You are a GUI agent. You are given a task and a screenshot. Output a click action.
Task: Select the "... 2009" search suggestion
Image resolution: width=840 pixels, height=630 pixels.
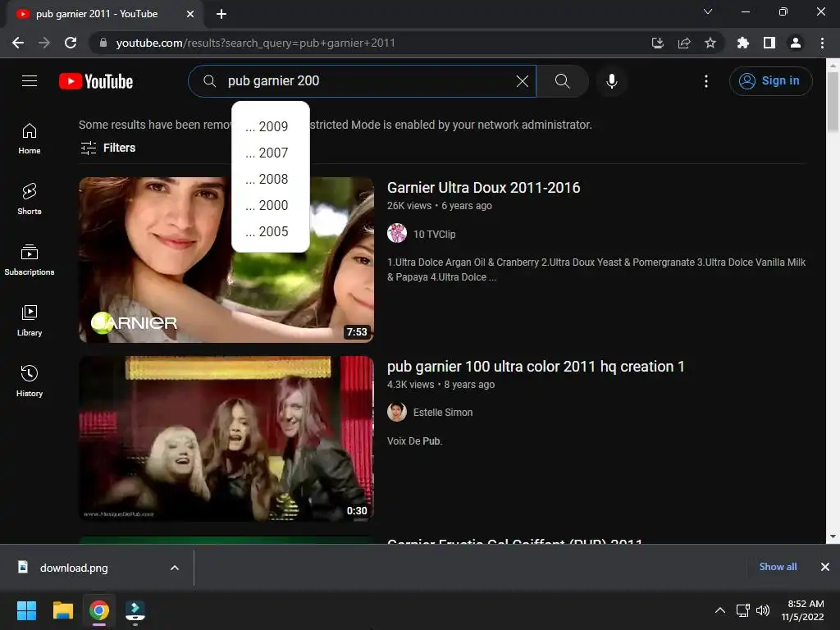[267, 126]
